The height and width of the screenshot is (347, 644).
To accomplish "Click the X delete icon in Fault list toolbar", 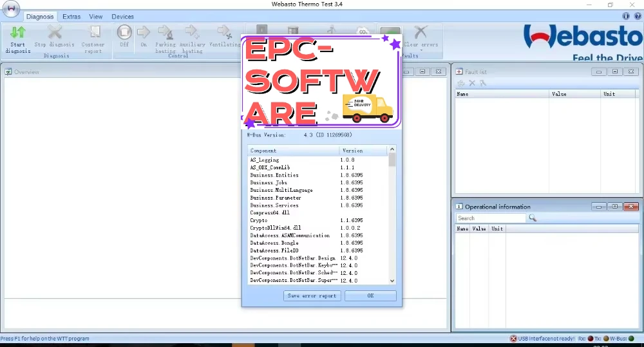I will [x=472, y=83].
